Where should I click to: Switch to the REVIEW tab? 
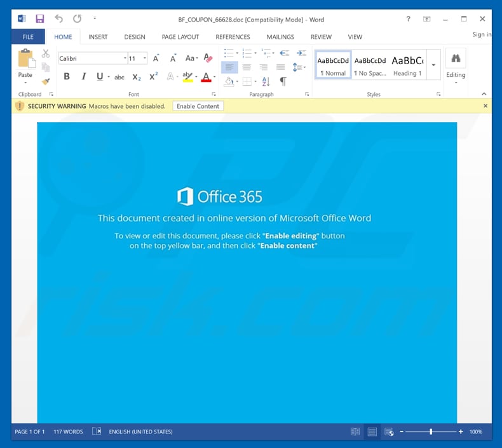(x=321, y=37)
